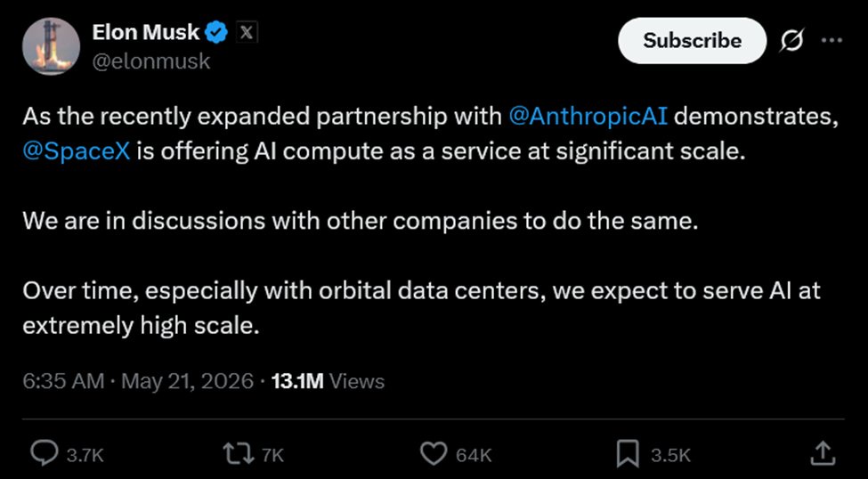Open the @AnthropicAI mention link
Viewport: 868px width, 479px height.
point(588,118)
